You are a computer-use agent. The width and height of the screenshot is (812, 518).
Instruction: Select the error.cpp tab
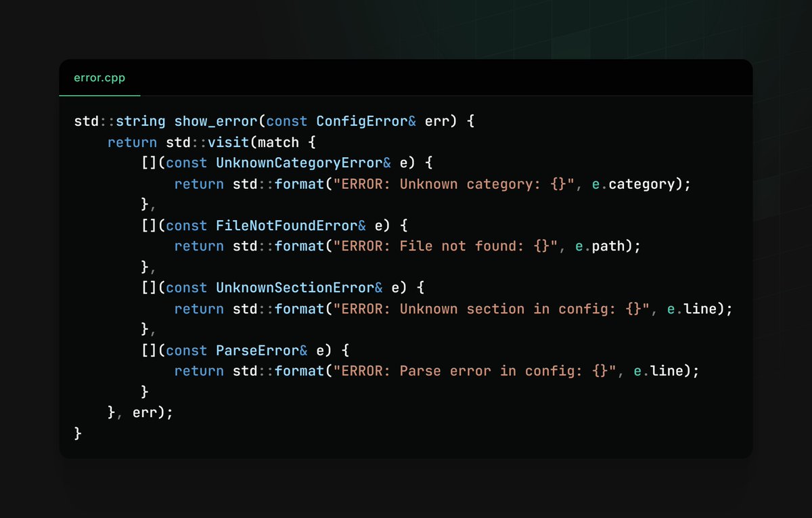pyautogui.click(x=99, y=78)
